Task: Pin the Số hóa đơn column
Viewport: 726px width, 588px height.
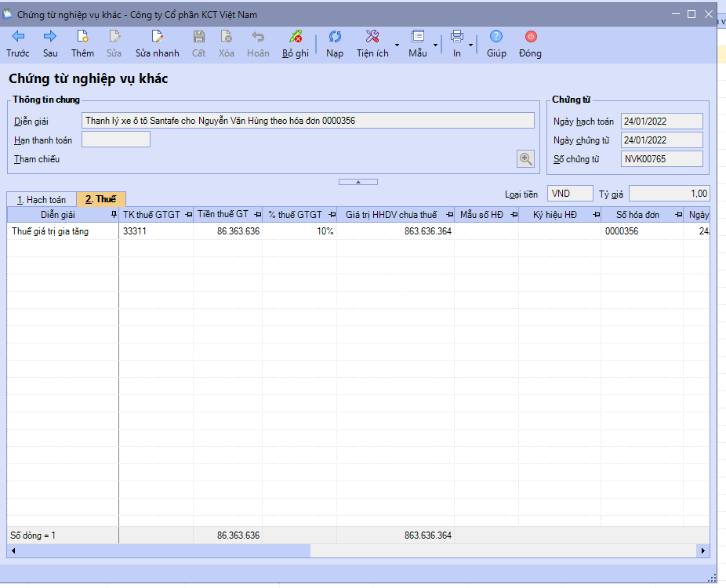Action: click(679, 215)
